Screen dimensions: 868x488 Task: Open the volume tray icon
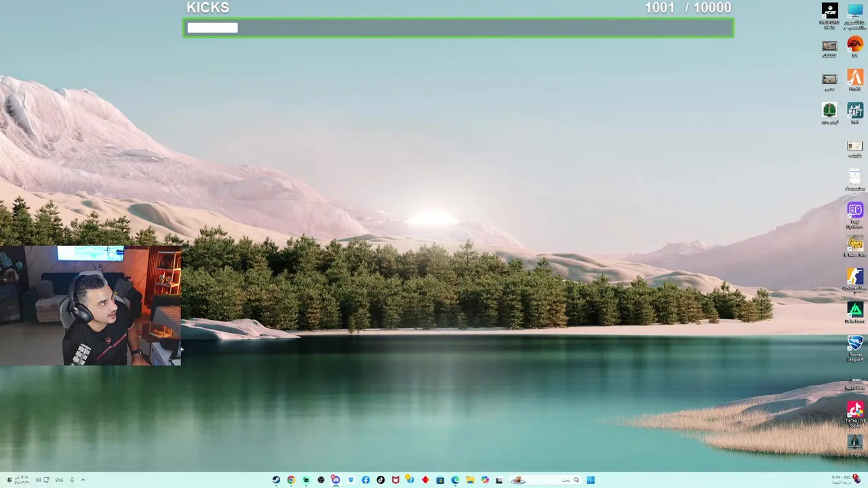click(x=38, y=480)
